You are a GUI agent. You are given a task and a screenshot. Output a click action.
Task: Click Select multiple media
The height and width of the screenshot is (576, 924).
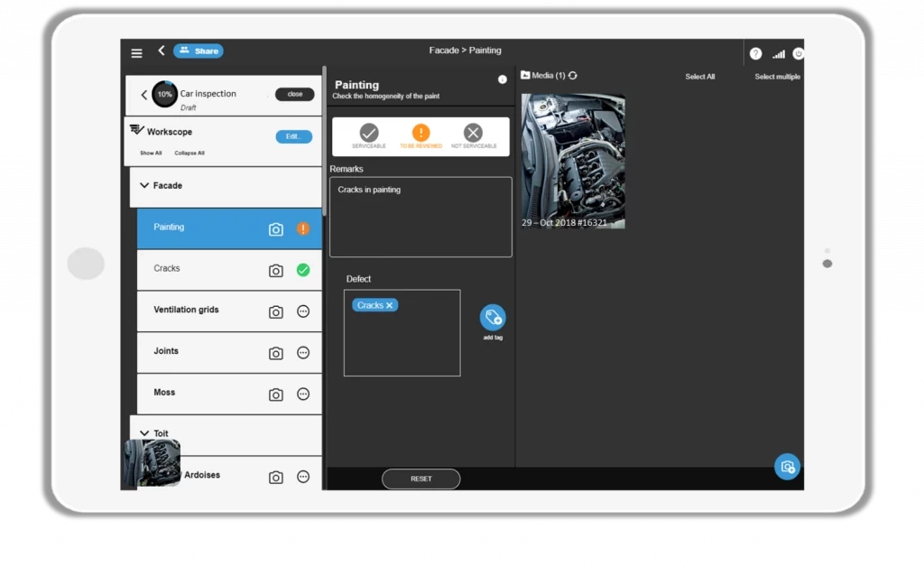(777, 77)
